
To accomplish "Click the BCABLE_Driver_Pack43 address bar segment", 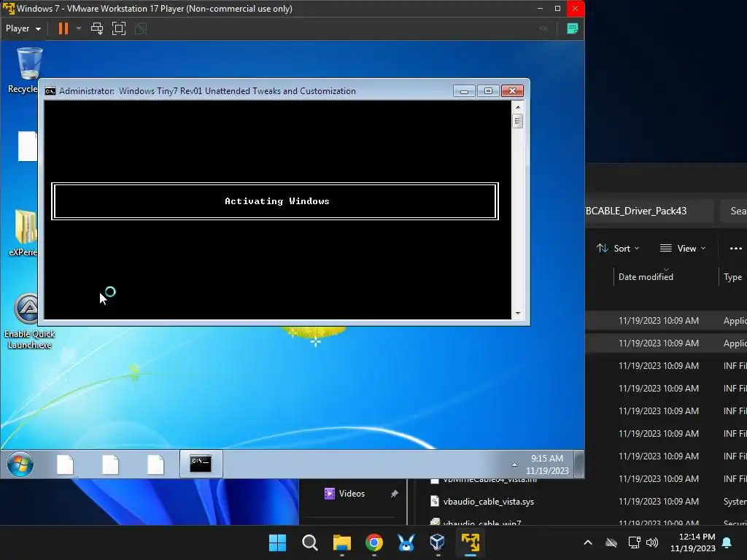I will (x=636, y=211).
